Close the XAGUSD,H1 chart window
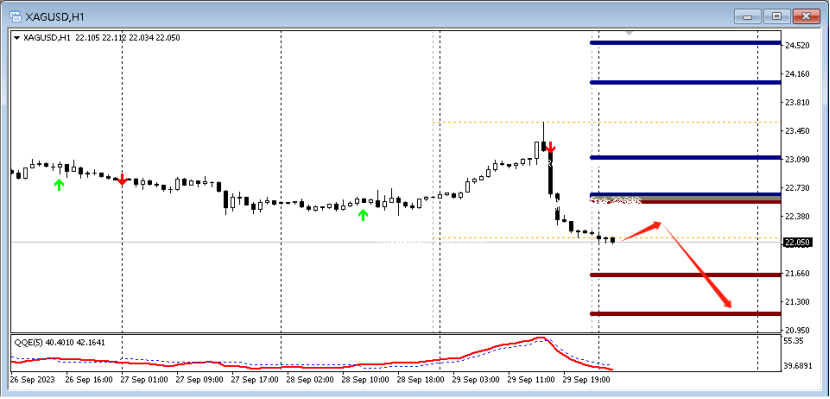830x399 pixels. click(806, 16)
